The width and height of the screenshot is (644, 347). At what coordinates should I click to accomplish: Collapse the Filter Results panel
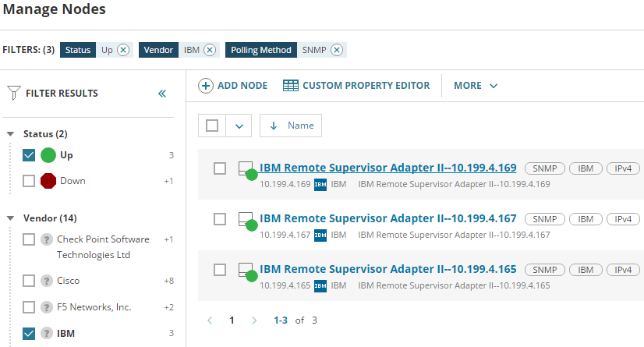point(162,94)
